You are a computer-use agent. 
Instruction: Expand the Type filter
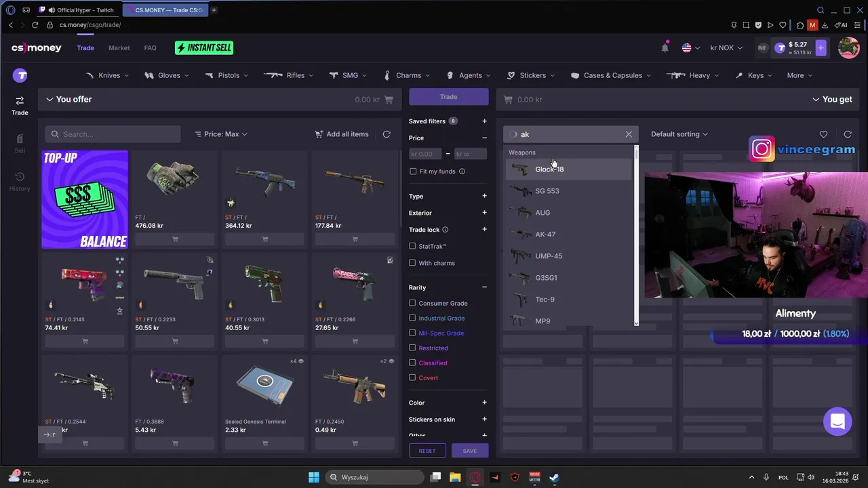[484, 197]
